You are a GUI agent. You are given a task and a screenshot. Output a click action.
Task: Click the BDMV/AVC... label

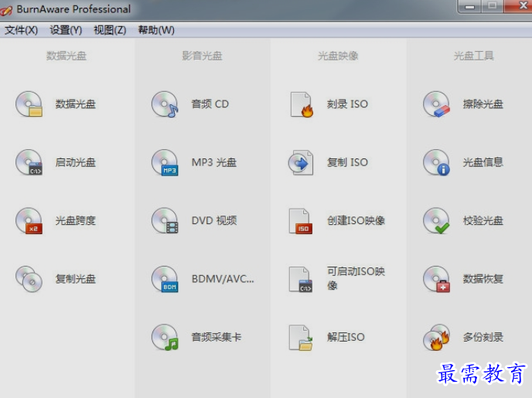click(x=223, y=279)
